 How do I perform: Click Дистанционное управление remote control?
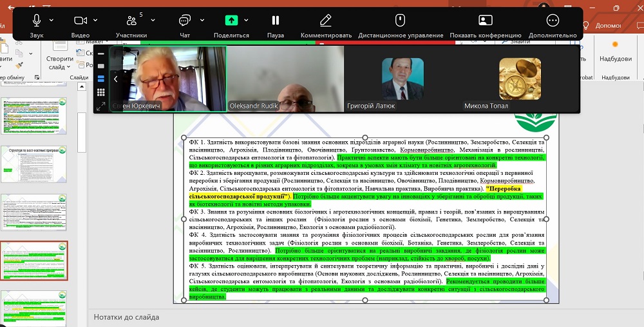(x=400, y=21)
